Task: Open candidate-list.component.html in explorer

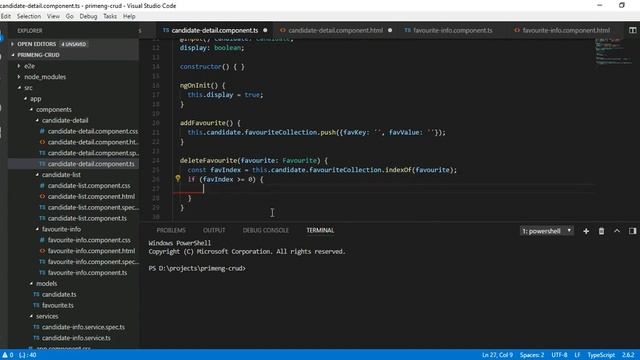Action: 91,196
